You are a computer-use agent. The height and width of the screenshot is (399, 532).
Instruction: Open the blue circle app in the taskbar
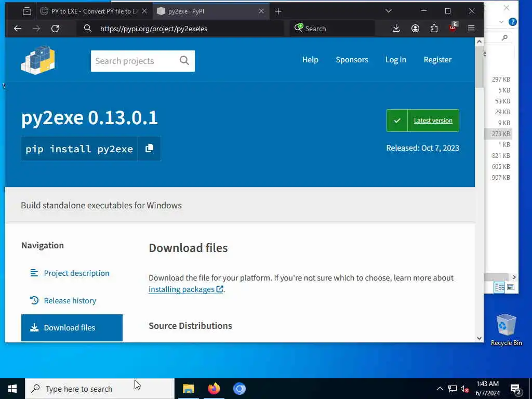[239, 389]
